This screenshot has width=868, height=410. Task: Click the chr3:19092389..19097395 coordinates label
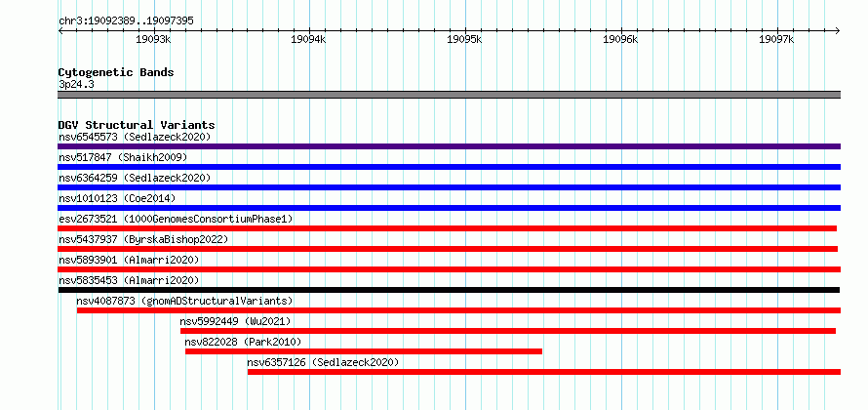pos(126,20)
